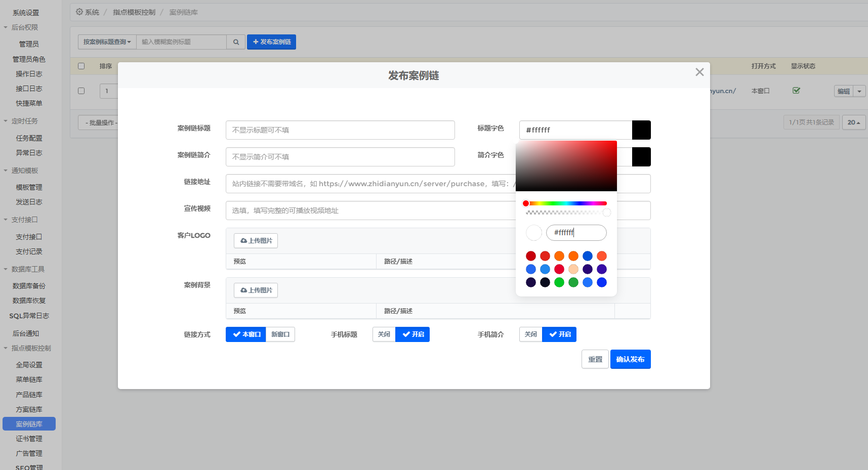Pick the bright green preset swatch
The width and height of the screenshot is (868, 470).
click(559, 282)
